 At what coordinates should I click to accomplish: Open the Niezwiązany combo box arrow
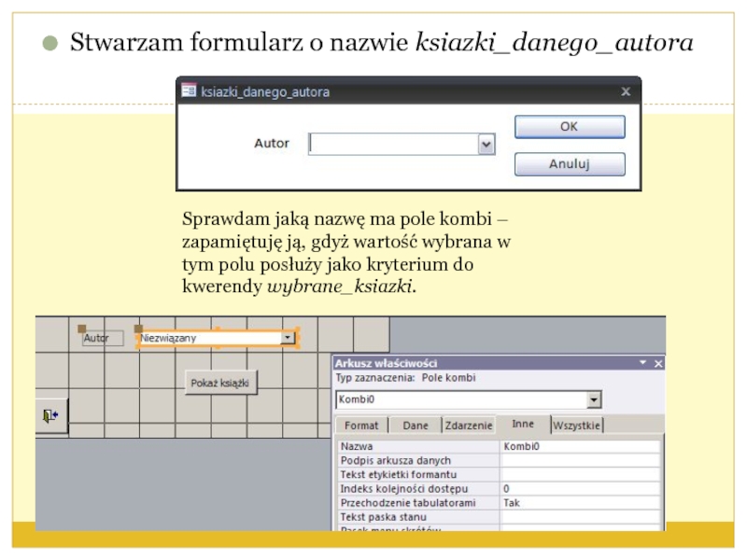pos(288,339)
